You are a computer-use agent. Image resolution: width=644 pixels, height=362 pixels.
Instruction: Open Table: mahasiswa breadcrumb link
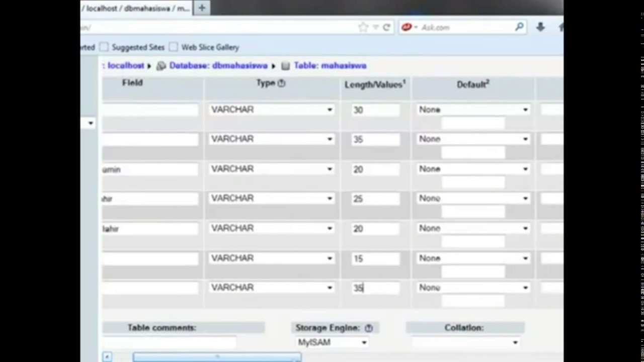pyautogui.click(x=330, y=66)
